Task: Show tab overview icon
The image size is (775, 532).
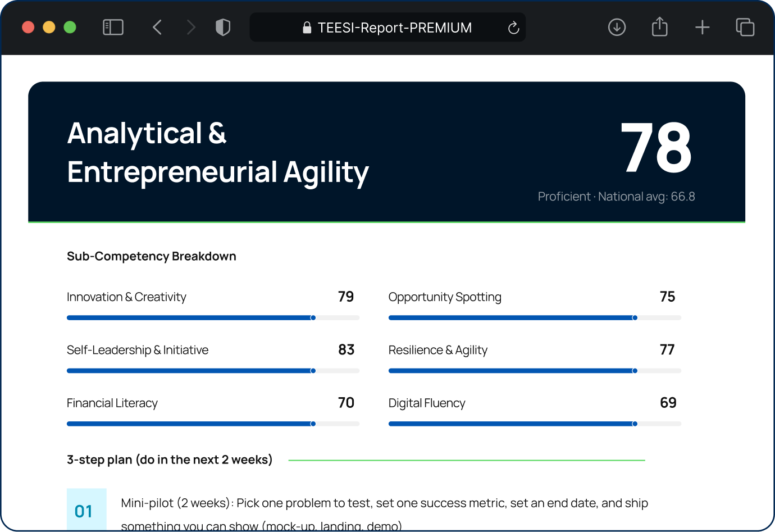Action: coord(745,27)
